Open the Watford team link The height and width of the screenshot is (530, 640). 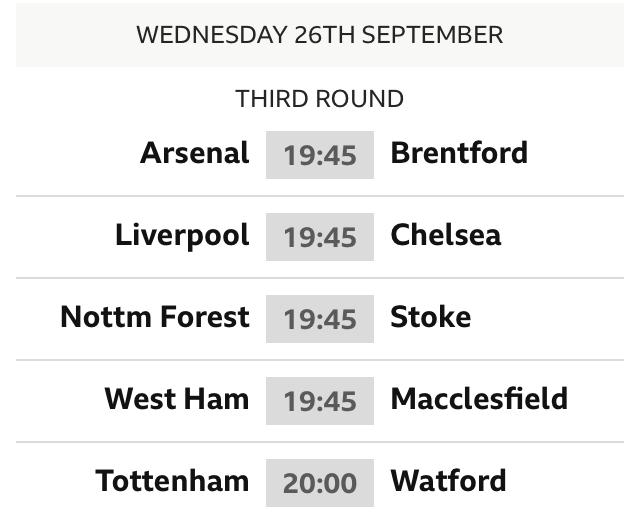448,481
